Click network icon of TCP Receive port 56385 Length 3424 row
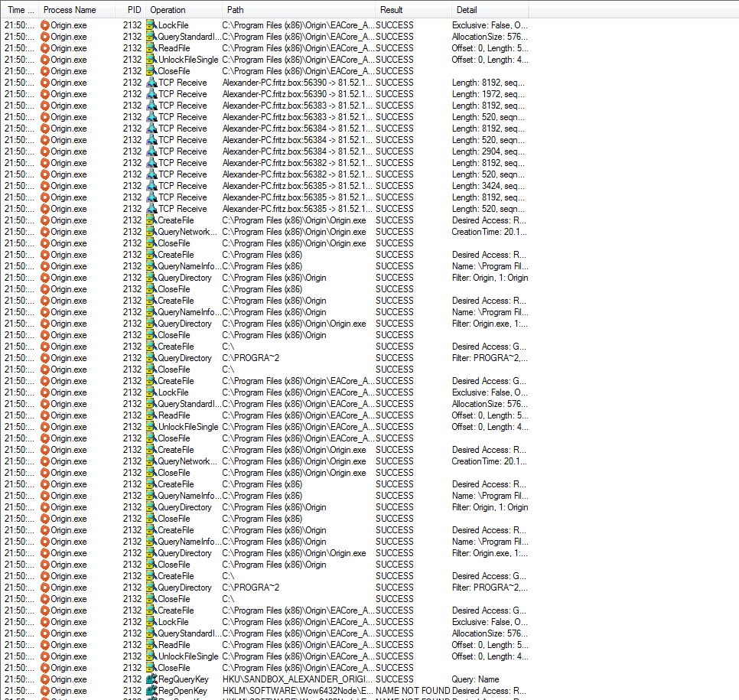 pos(151,186)
